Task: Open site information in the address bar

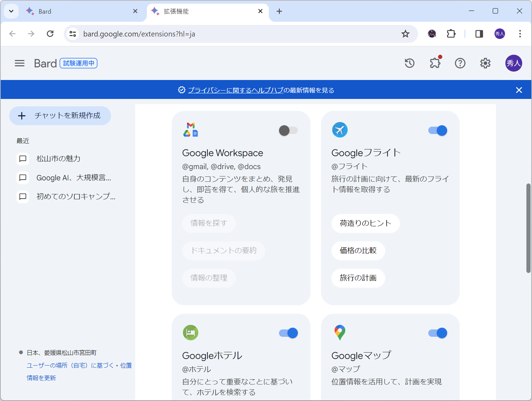Action: tap(73, 34)
